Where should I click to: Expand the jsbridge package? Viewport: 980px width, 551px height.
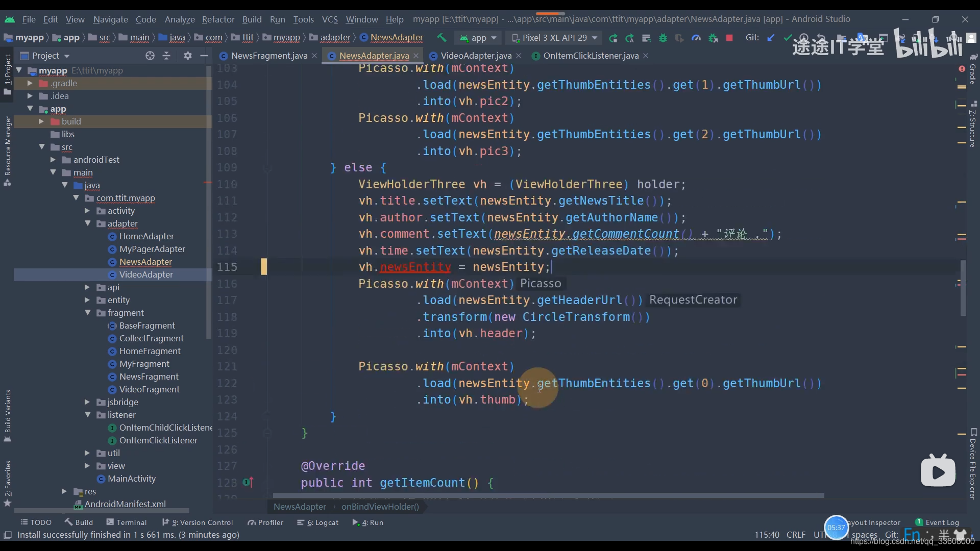click(87, 402)
